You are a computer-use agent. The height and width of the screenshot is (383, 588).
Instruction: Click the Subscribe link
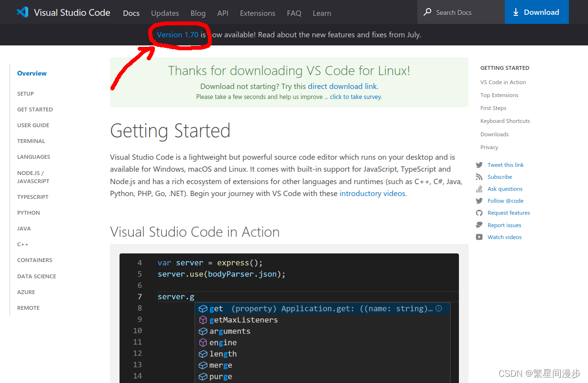coord(500,177)
